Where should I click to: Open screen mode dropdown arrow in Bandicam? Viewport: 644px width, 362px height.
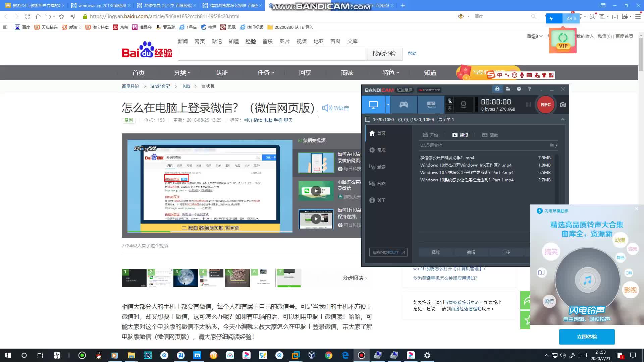[387, 105]
